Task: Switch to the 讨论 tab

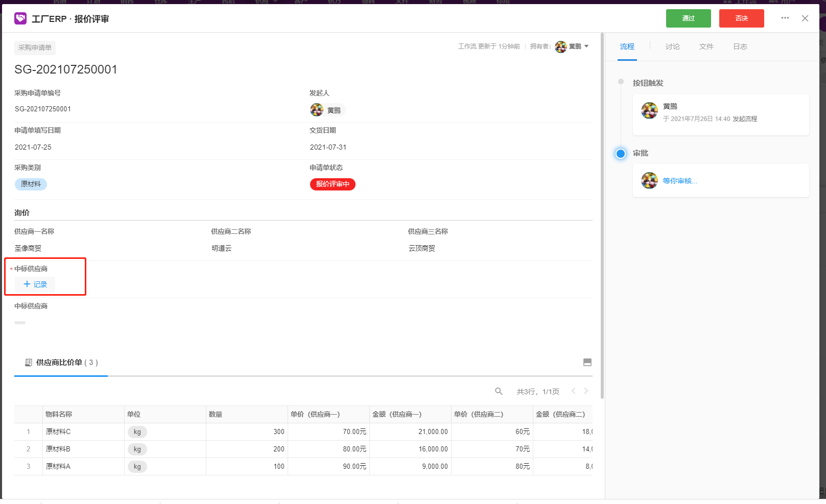Action: (672, 46)
